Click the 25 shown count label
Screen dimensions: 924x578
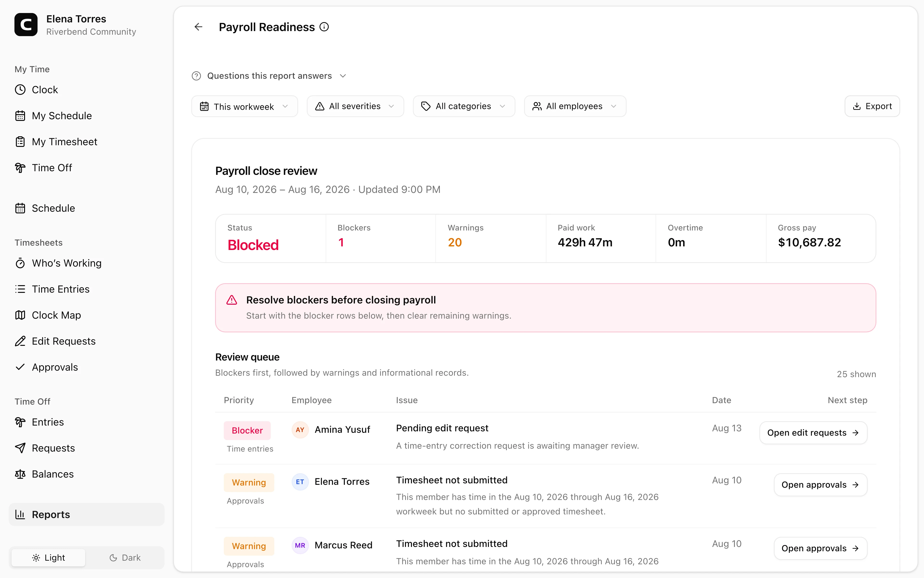856,374
